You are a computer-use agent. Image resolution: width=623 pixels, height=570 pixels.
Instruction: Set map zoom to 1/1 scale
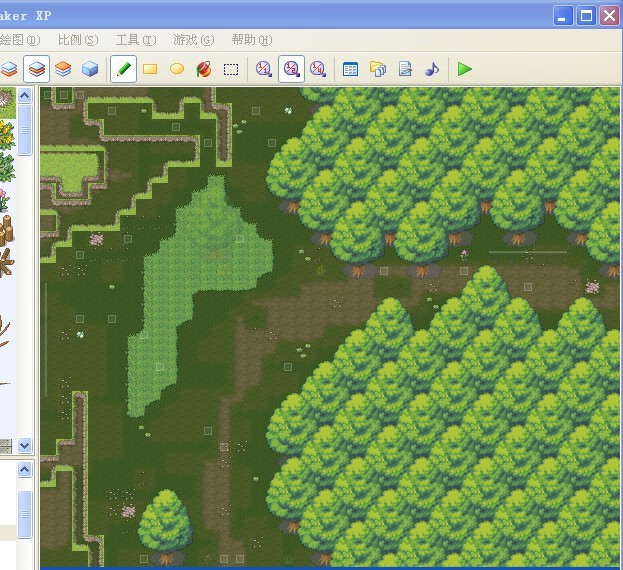pyautogui.click(x=264, y=69)
